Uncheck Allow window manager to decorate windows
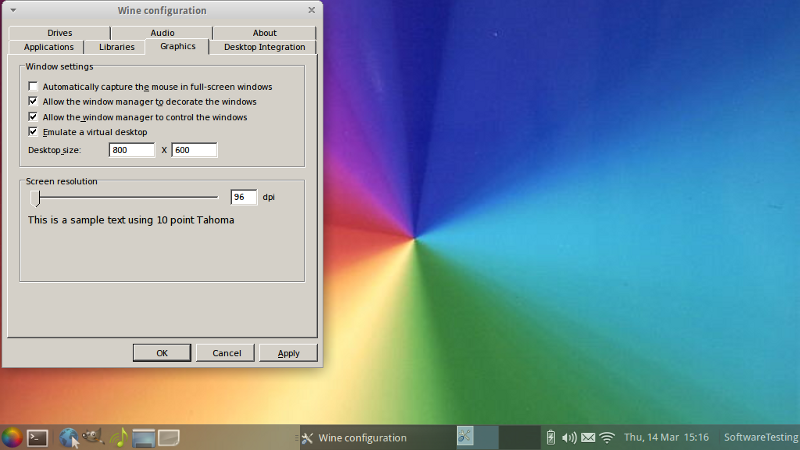 (x=33, y=101)
